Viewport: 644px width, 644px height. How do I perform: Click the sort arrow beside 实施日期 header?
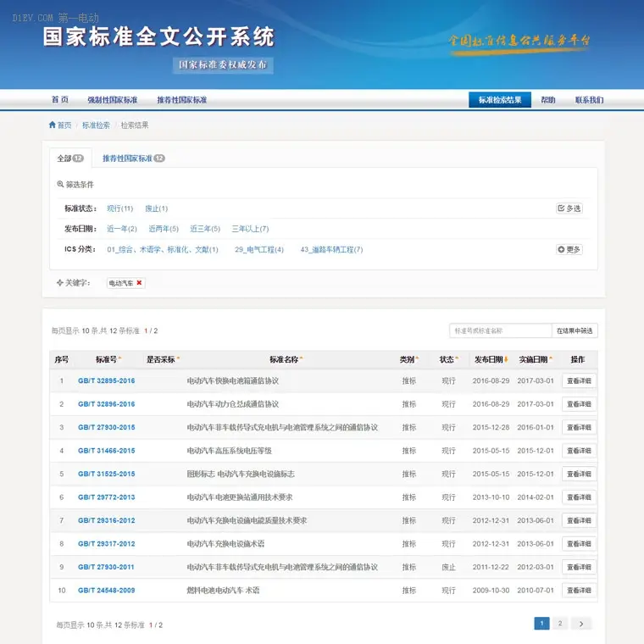tap(551, 358)
